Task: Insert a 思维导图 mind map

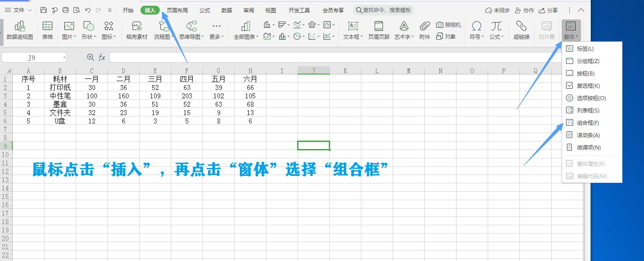Action: (x=190, y=31)
